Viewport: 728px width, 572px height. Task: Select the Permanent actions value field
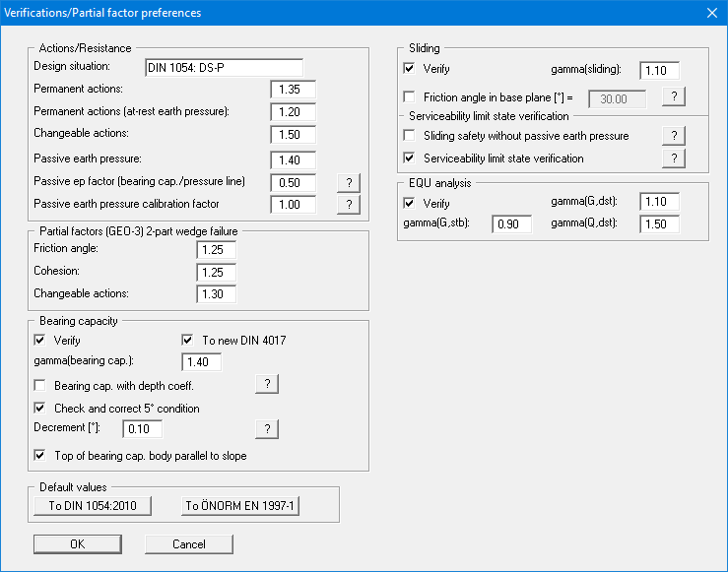(293, 90)
